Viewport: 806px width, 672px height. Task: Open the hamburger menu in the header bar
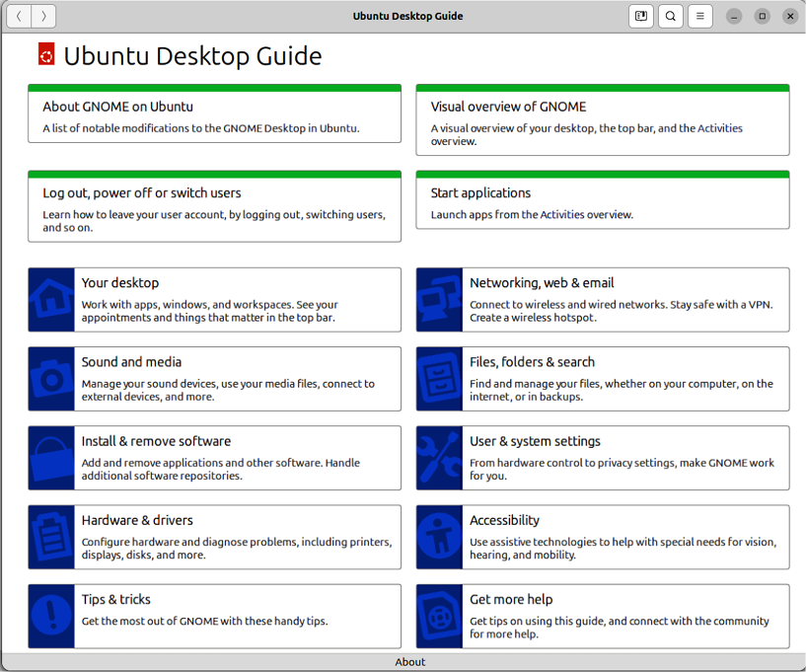[700, 16]
